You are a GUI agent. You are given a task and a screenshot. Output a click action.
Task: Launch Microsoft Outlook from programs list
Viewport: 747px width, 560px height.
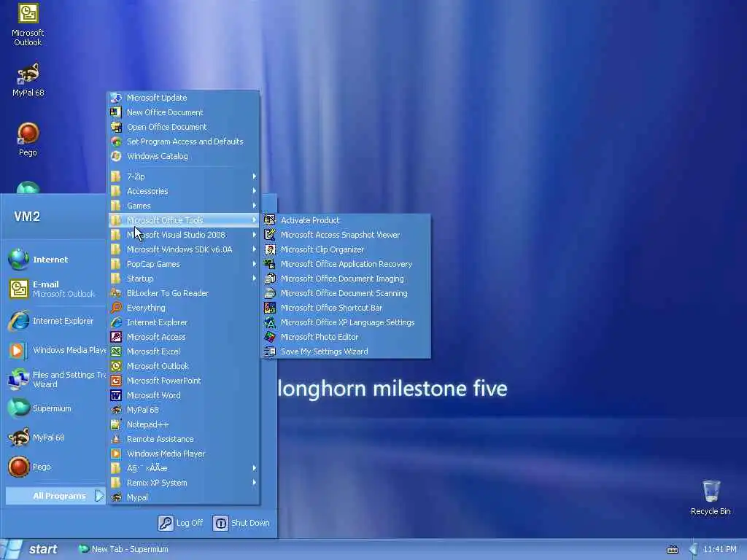pyautogui.click(x=184, y=366)
